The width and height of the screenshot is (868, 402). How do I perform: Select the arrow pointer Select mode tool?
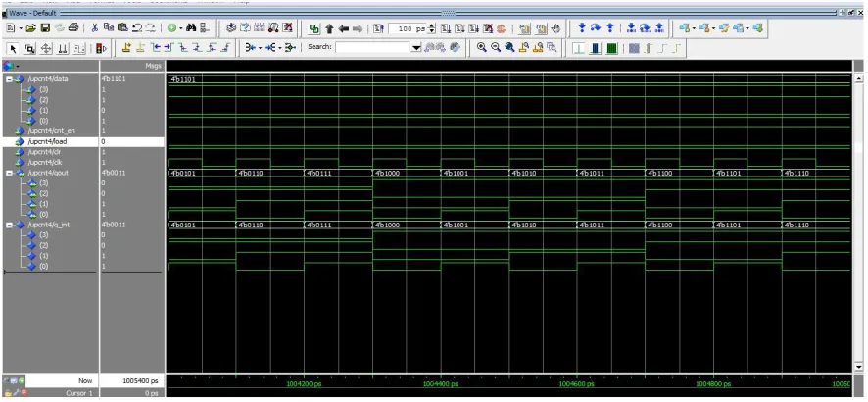click(x=15, y=48)
